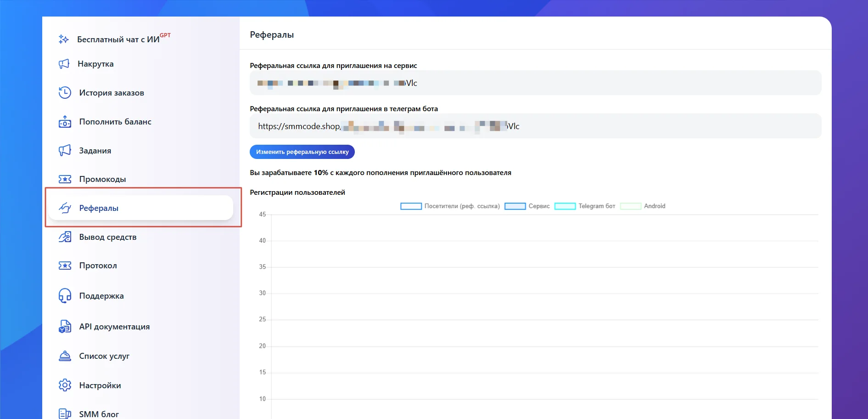868x419 pixels.
Task: Click the megaphone icon beside Накрутка
Action: [64, 64]
